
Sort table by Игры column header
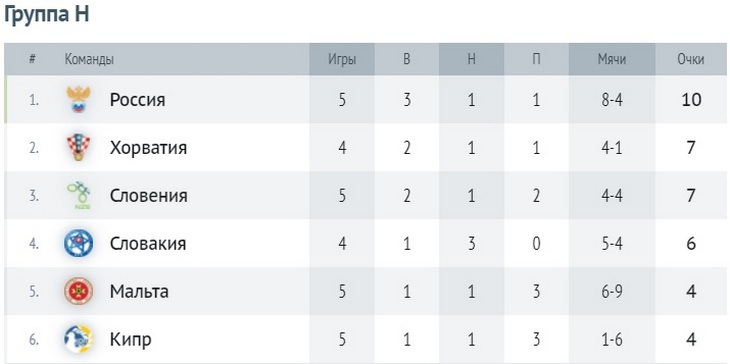pos(342,59)
